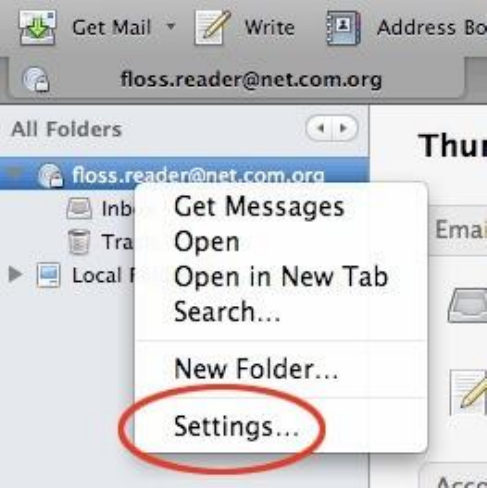Image resolution: width=487 pixels, height=488 pixels.
Task: Expand the Local Folders tree
Action: pos(15,274)
